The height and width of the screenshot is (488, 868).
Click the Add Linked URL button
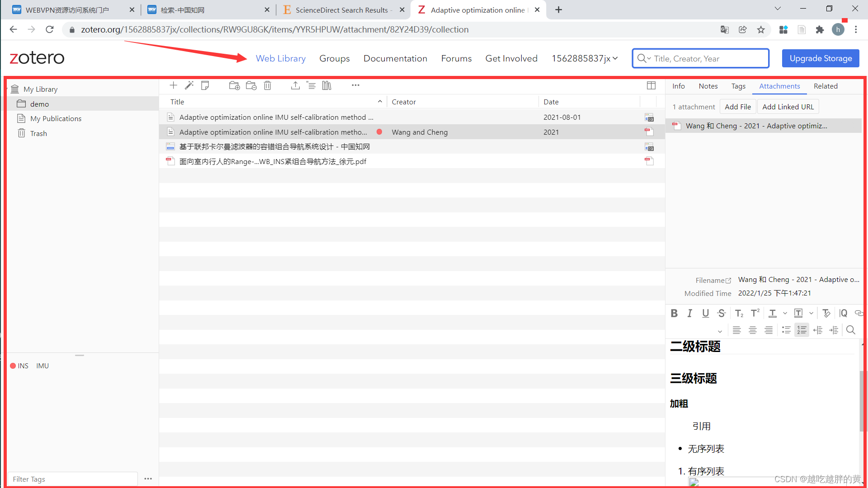pyautogui.click(x=788, y=107)
